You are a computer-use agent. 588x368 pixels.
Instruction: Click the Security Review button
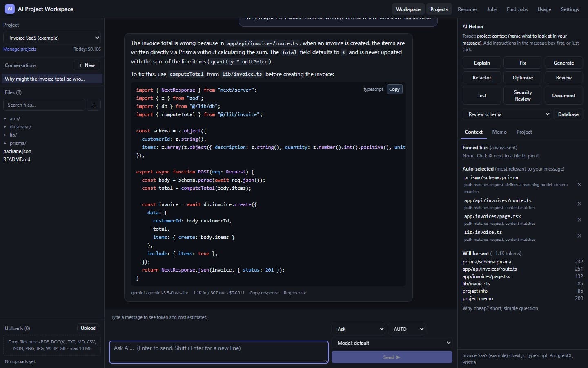(x=523, y=96)
